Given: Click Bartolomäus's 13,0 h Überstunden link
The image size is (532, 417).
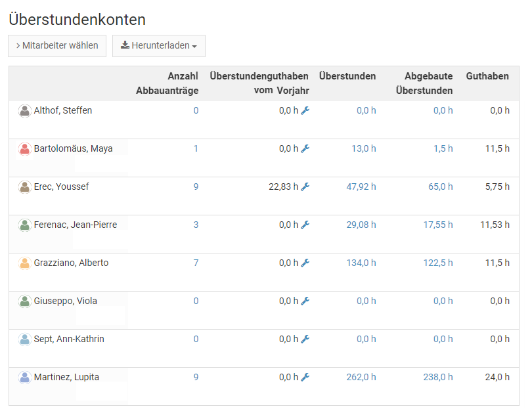Looking at the screenshot, I should (363, 149).
